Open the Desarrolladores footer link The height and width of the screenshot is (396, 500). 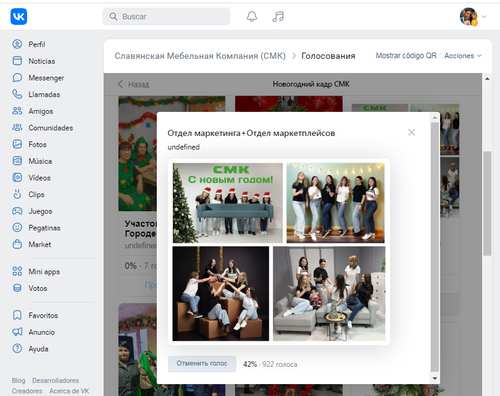click(56, 380)
